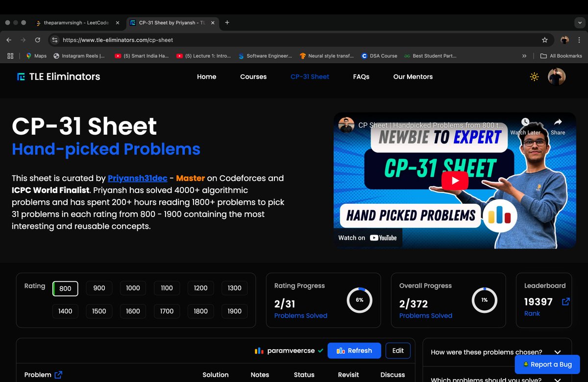Click the Watch Later clock icon
This screenshot has height=382, width=588.
click(525, 122)
